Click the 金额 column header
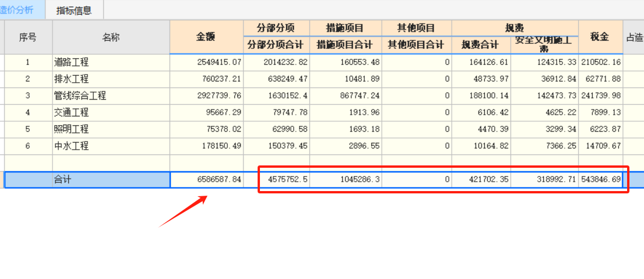The image size is (644, 279). click(206, 37)
